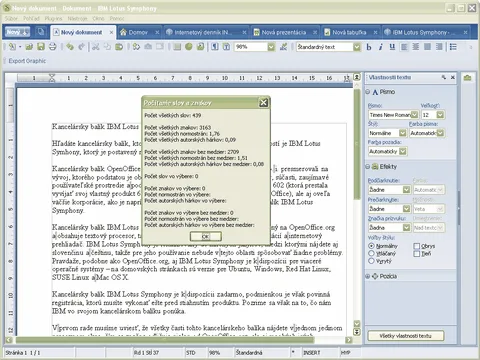
Task: Switch to the Domov tab
Action: (x=138, y=32)
